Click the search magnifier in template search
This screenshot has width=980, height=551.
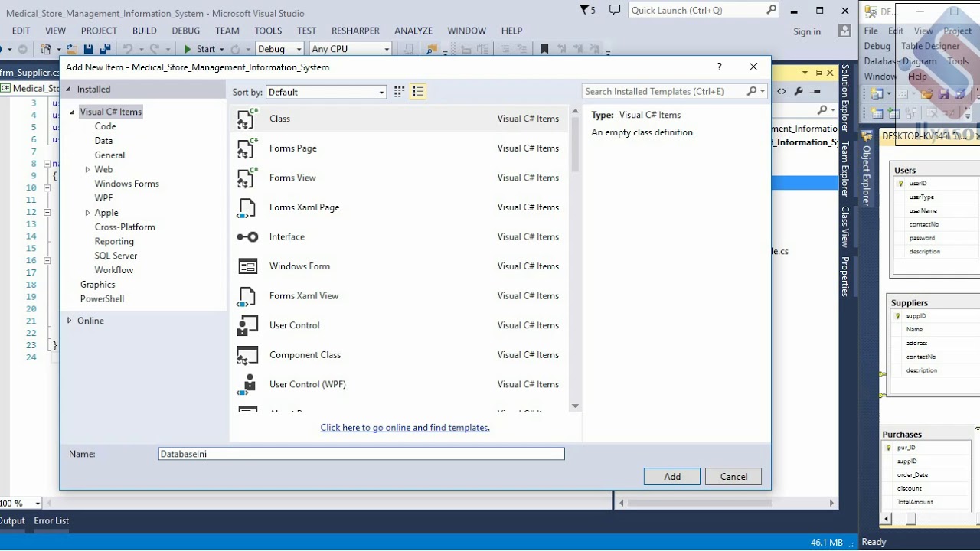click(x=752, y=91)
